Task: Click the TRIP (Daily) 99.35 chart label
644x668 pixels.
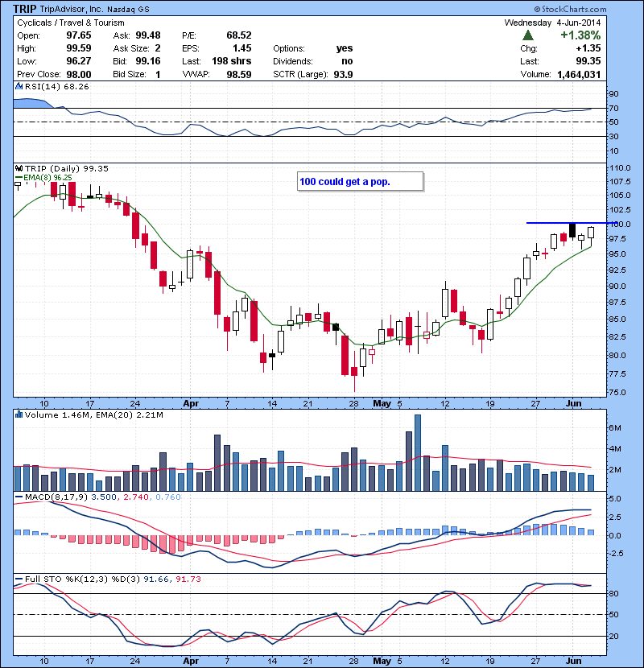Action: pyautogui.click(x=67, y=168)
